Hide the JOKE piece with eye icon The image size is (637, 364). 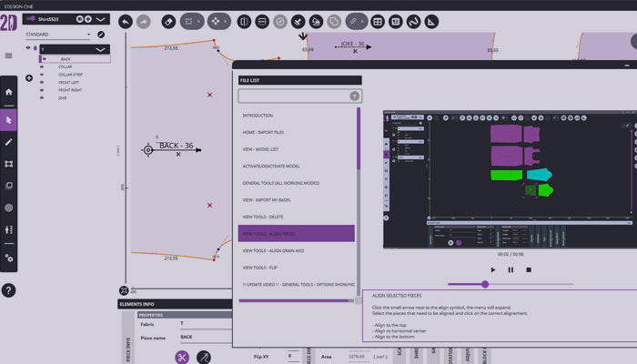[42, 98]
